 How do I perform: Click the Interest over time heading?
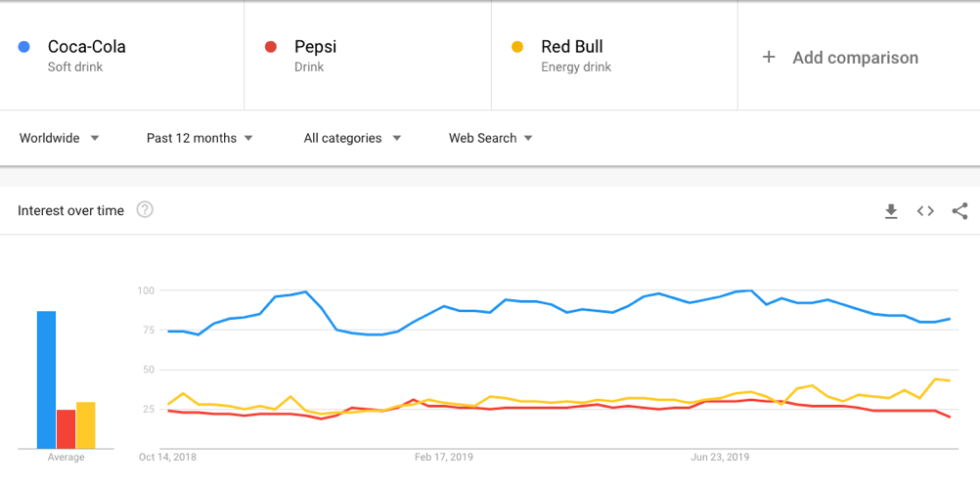point(70,210)
